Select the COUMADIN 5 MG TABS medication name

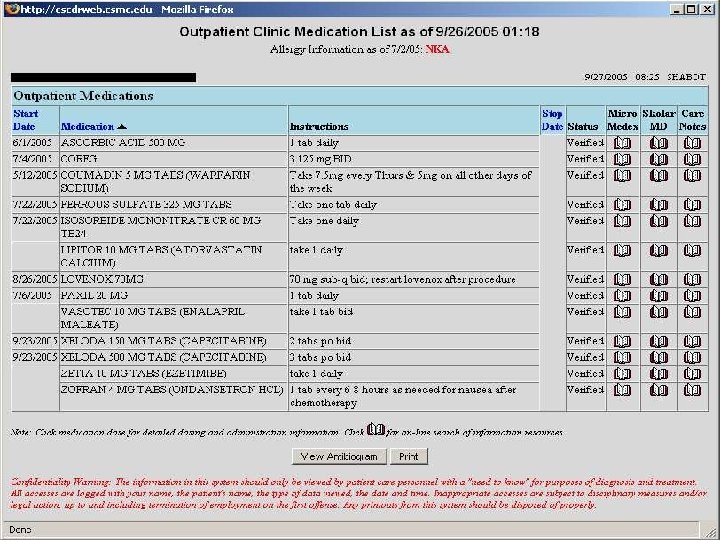pos(155,182)
